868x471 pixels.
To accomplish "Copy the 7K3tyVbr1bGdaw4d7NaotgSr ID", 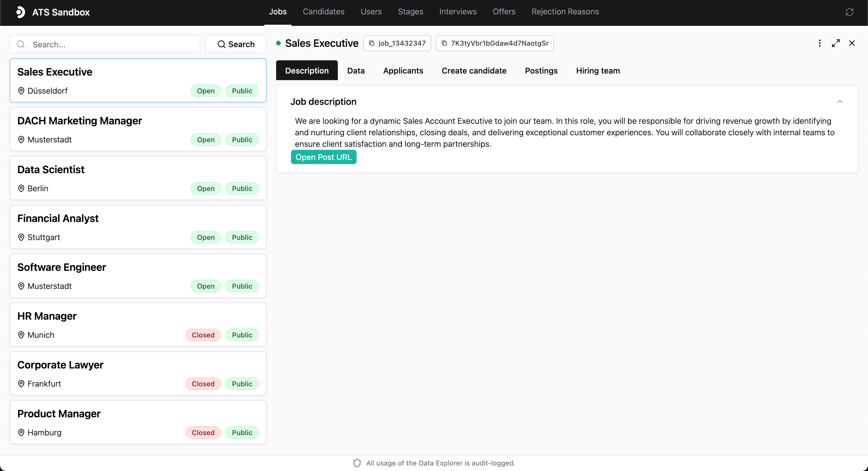I will click(495, 43).
